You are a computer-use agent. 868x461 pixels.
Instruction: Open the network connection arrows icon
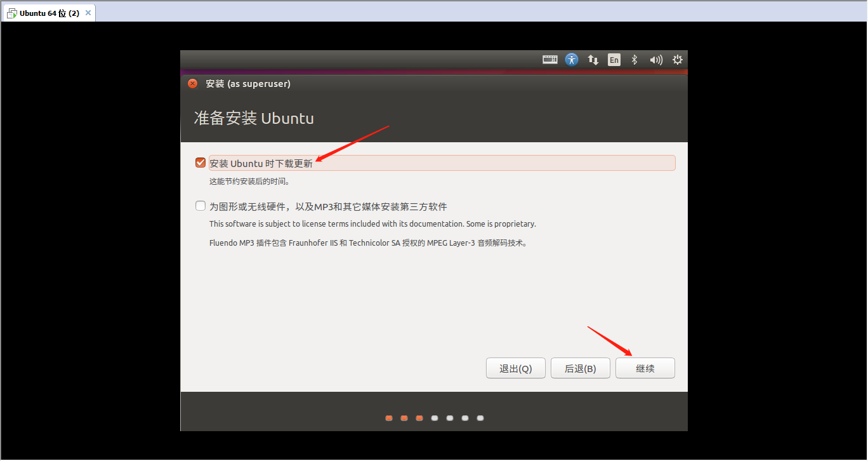click(x=593, y=60)
